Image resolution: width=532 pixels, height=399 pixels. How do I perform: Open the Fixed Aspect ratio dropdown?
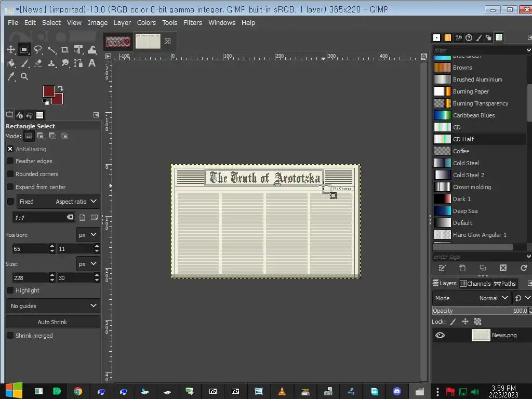coord(58,202)
